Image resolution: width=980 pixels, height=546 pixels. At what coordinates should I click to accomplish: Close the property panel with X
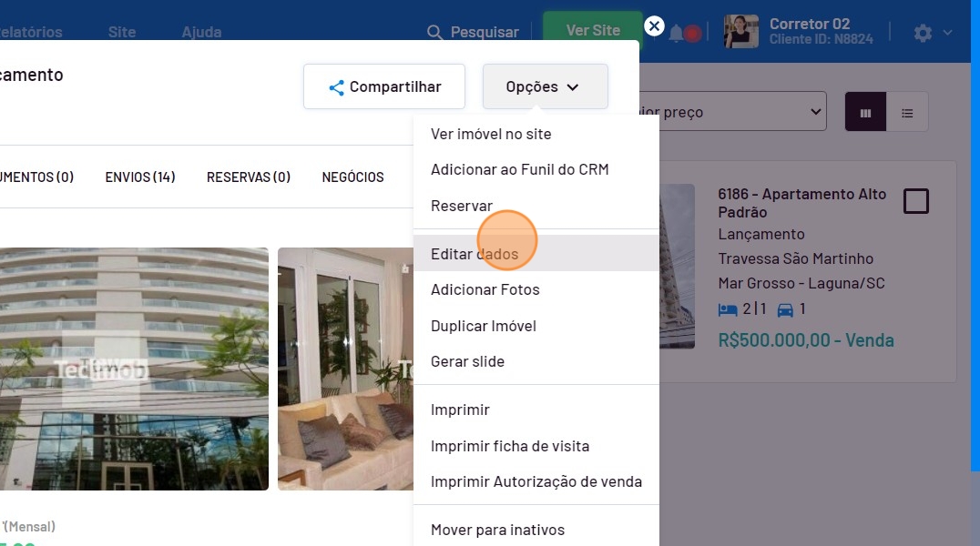click(654, 26)
